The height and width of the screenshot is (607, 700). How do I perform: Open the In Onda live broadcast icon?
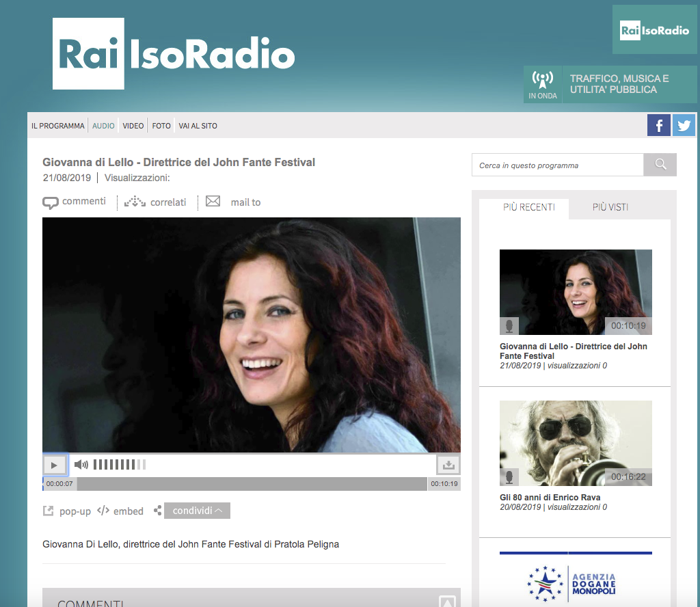pyautogui.click(x=542, y=85)
